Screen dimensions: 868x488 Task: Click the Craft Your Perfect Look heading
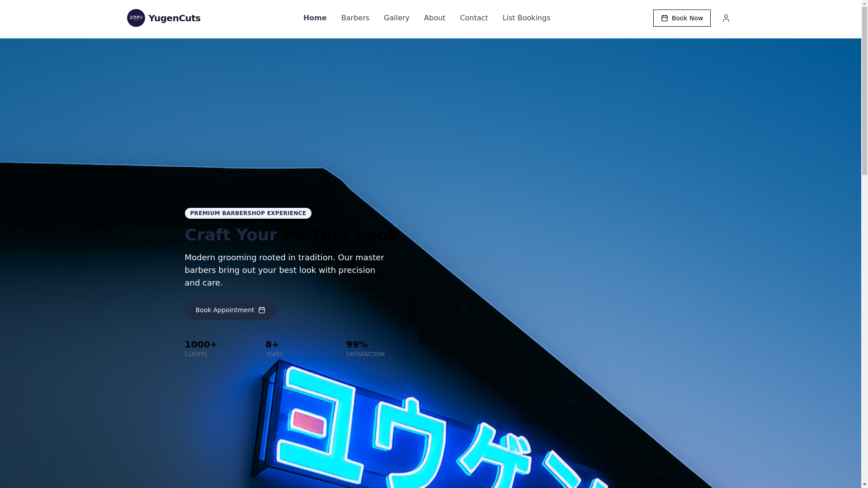(x=292, y=235)
